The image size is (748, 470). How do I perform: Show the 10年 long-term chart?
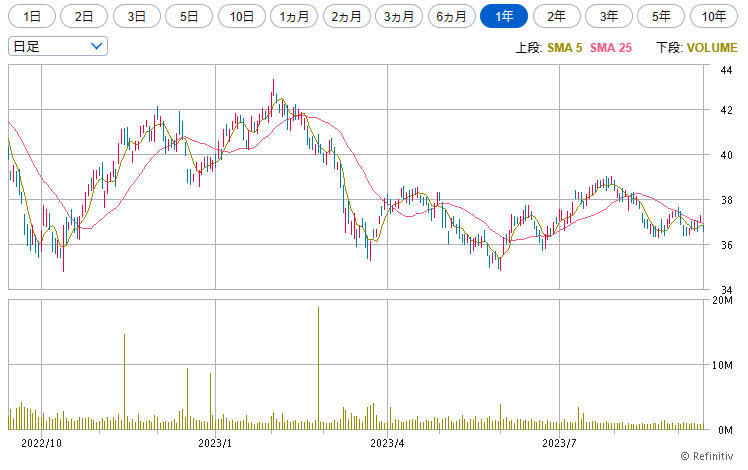pyautogui.click(x=713, y=16)
